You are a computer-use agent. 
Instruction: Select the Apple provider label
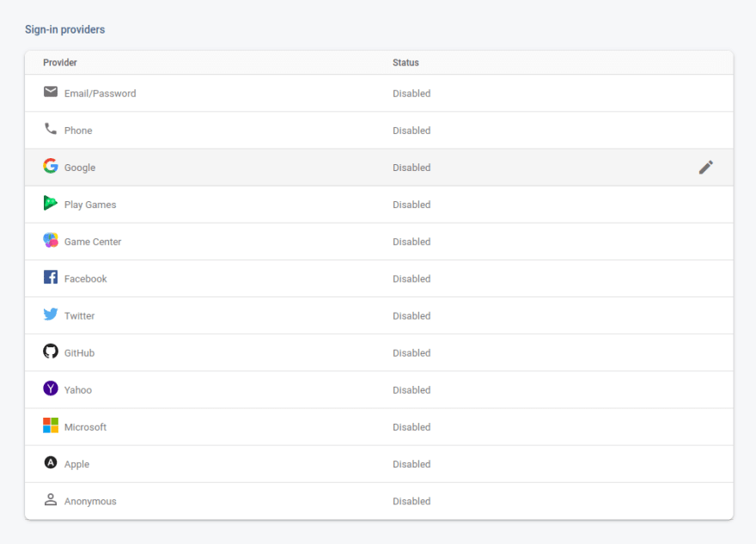pyautogui.click(x=76, y=464)
